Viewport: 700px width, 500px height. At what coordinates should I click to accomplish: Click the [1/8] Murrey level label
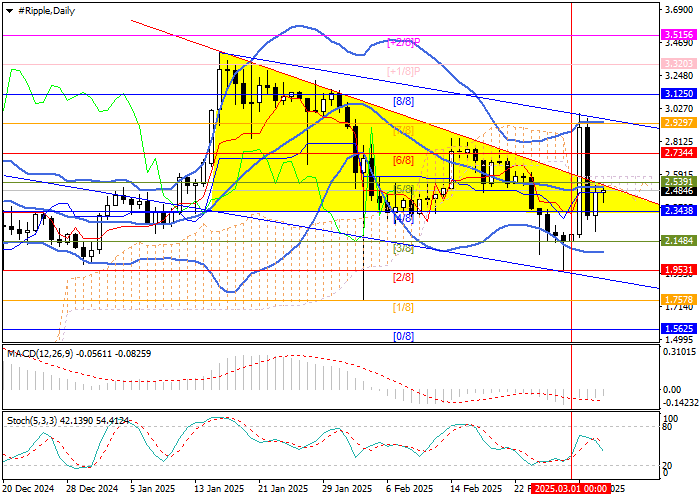pyautogui.click(x=403, y=307)
